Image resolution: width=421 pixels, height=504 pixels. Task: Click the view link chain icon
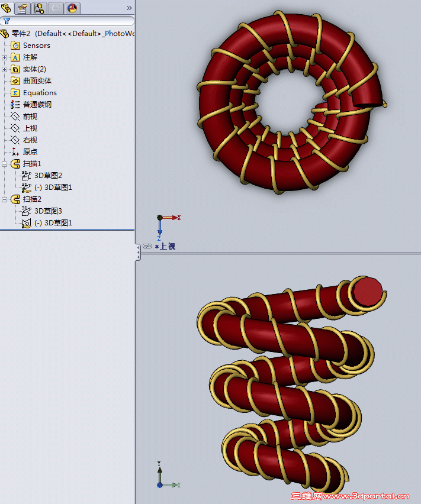pyautogui.click(x=147, y=246)
